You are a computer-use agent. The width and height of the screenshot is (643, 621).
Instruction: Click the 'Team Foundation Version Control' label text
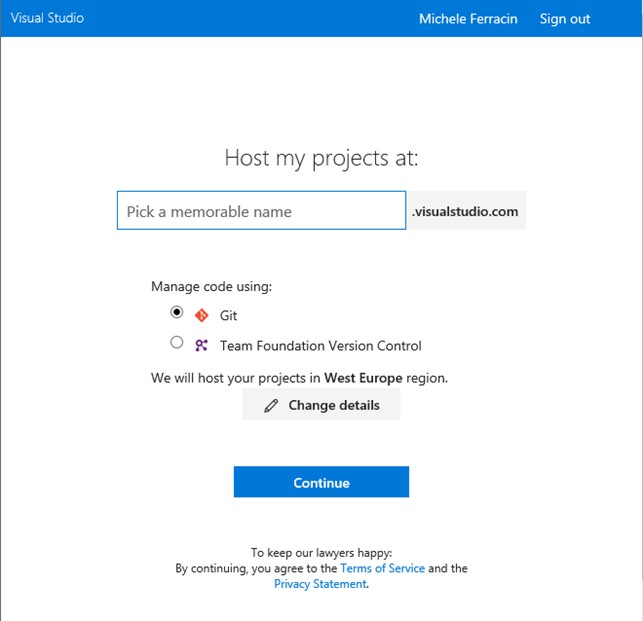click(x=320, y=346)
